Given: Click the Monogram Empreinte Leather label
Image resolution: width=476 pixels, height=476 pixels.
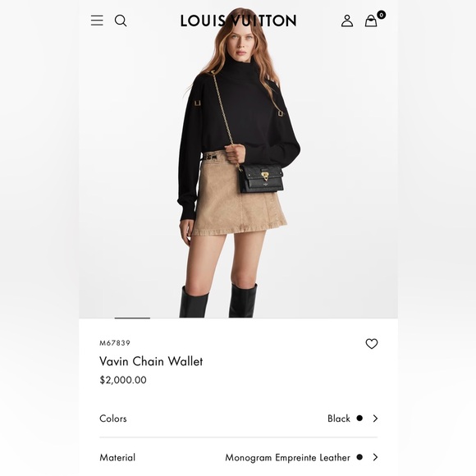Looking at the screenshot, I should (287, 457).
